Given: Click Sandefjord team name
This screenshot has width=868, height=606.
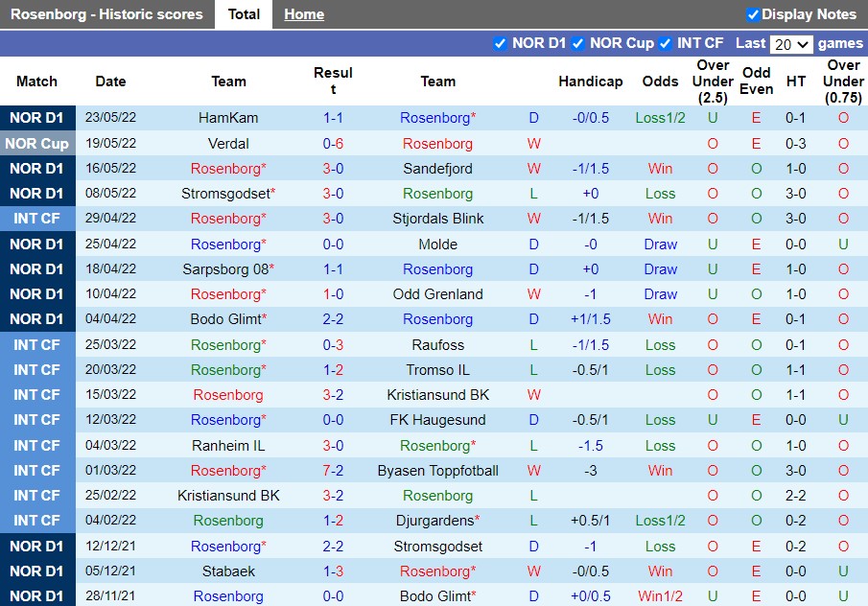Looking at the screenshot, I should click(x=437, y=169).
